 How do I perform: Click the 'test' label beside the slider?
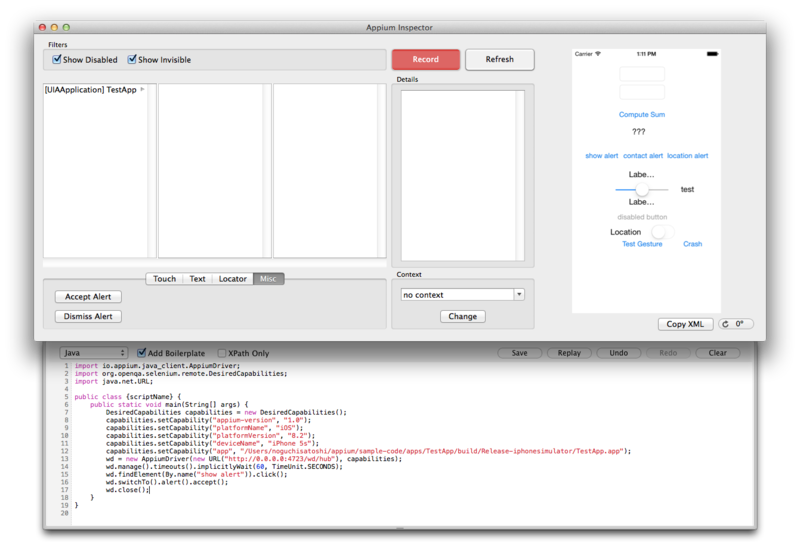(687, 189)
